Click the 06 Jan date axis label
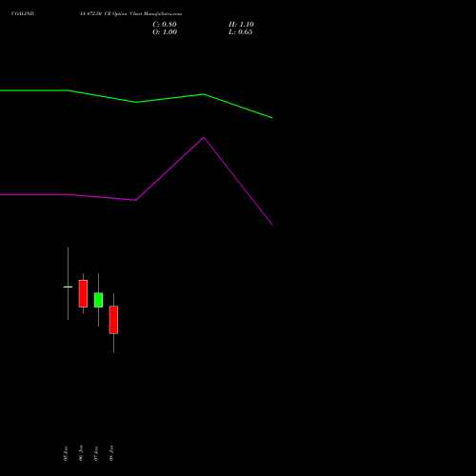The height and width of the screenshot is (476, 476). point(81,452)
